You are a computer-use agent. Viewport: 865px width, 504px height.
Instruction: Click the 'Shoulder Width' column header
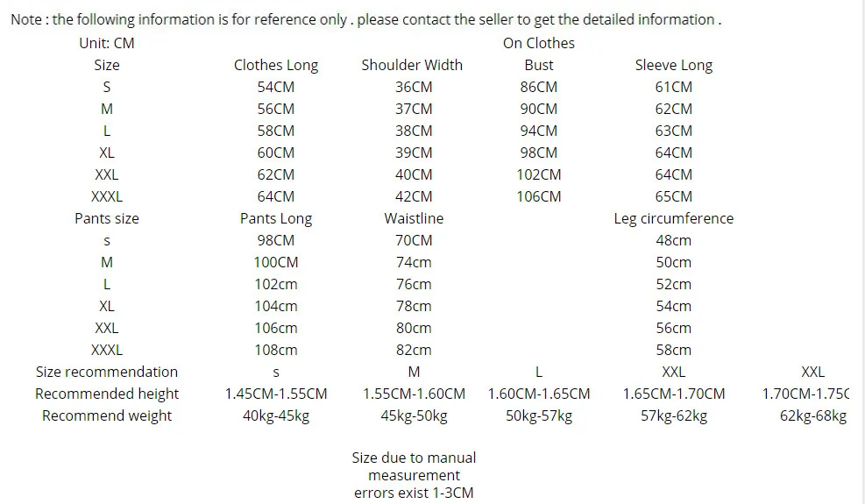click(412, 65)
